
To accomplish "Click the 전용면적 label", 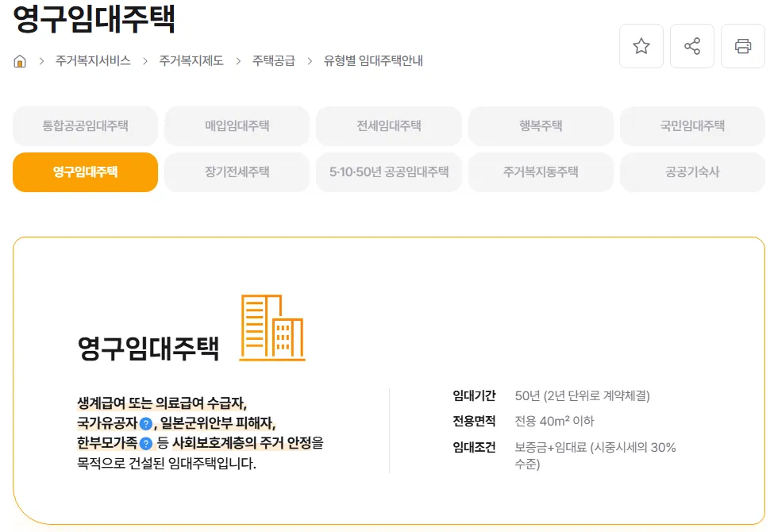I will [x=474, y=422].
